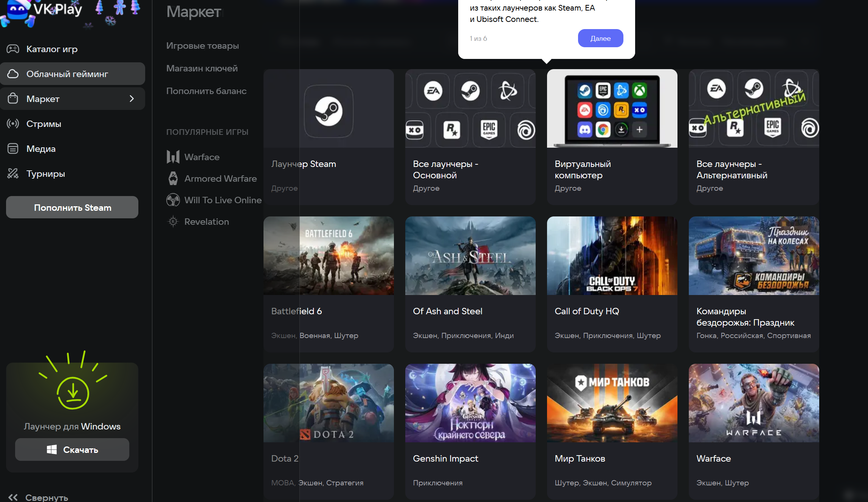Click the Warface icon in popular games

[x=173, y=157]
